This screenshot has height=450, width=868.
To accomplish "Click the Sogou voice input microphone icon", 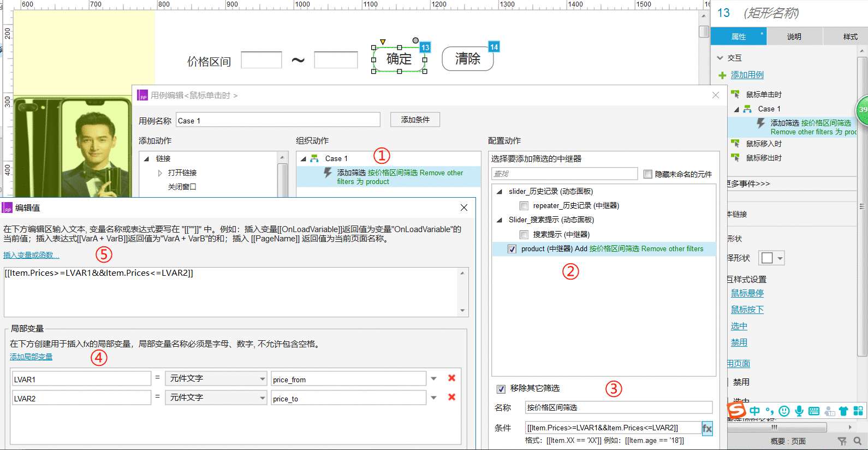I will click(799, 411).
